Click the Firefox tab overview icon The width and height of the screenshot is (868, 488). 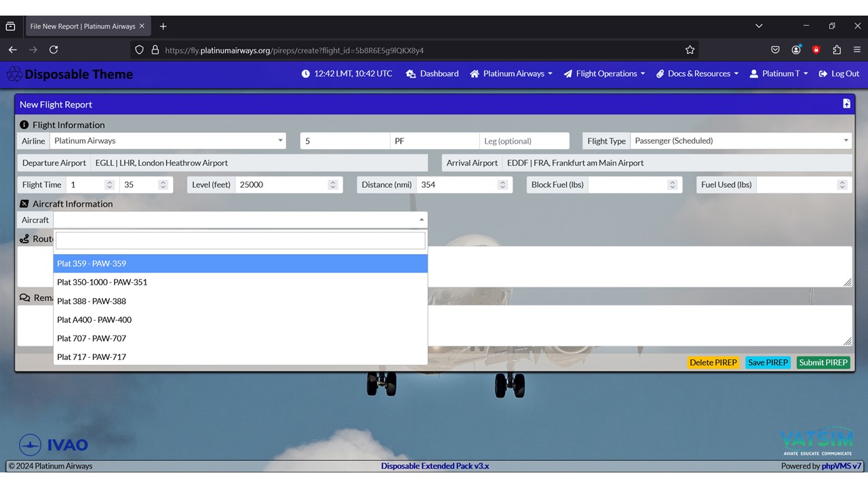(10, 26)
